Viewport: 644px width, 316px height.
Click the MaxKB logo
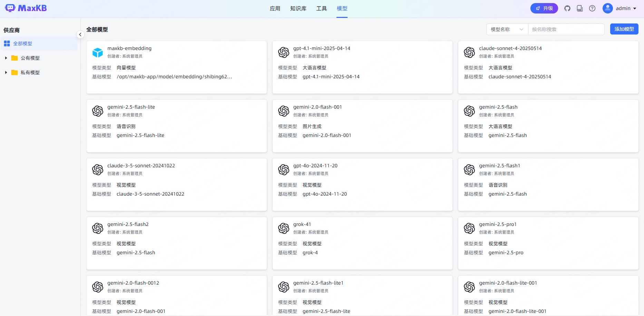(26, 8)
